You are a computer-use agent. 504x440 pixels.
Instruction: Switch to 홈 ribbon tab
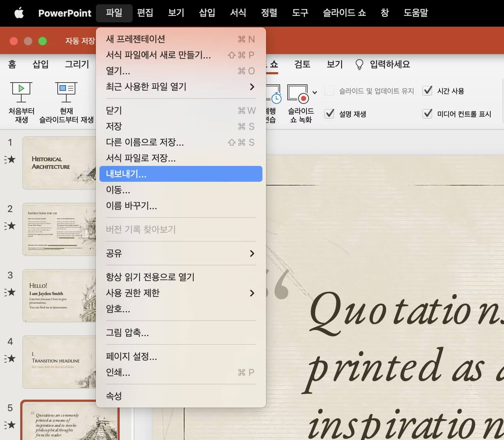[x=12, y=64]
